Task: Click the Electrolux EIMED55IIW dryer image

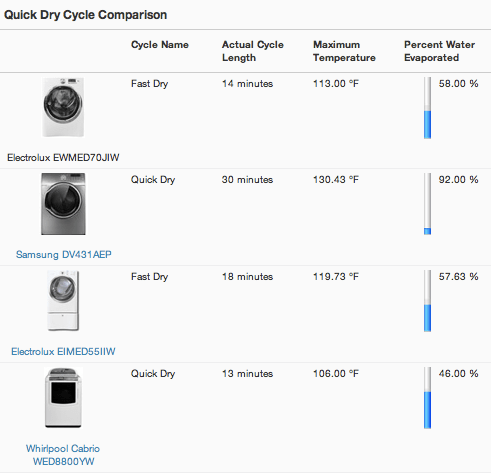Action: point(63,300)
